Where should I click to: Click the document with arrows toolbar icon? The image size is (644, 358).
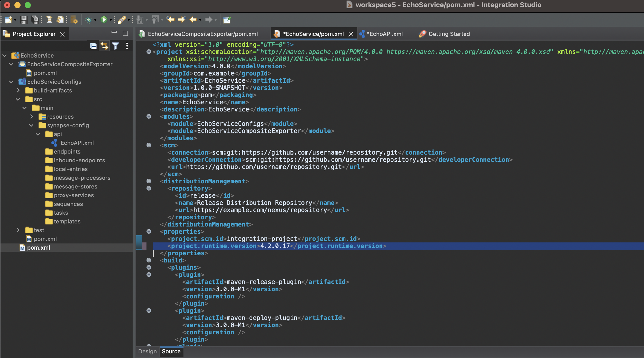coord(60,20)
